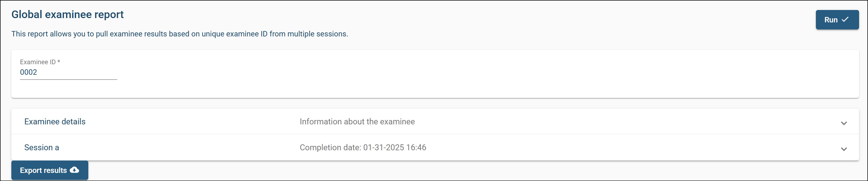The height and width of the screenshot is (181, 868).
Task: Click the cloud download icon
Action: tap(75, 170)
